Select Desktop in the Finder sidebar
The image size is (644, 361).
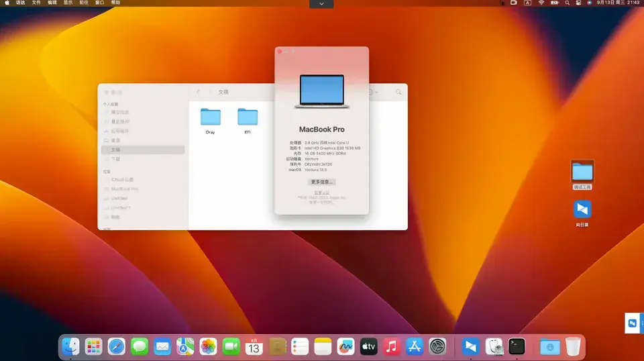143,140
